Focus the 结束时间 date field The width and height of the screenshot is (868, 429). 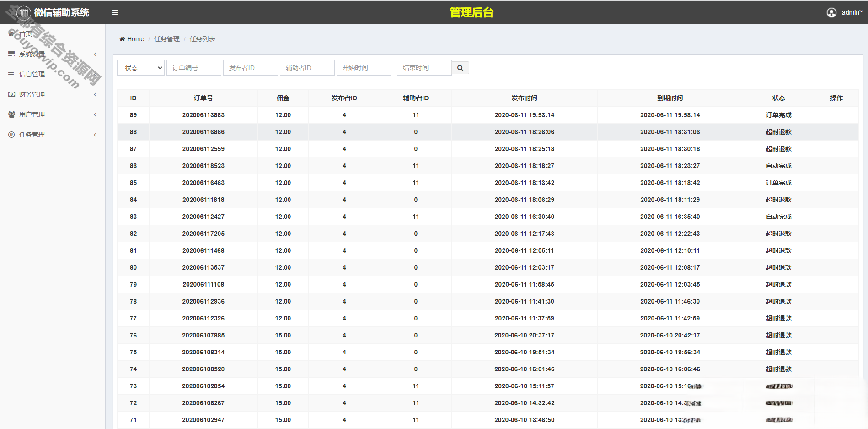(424, 68)
